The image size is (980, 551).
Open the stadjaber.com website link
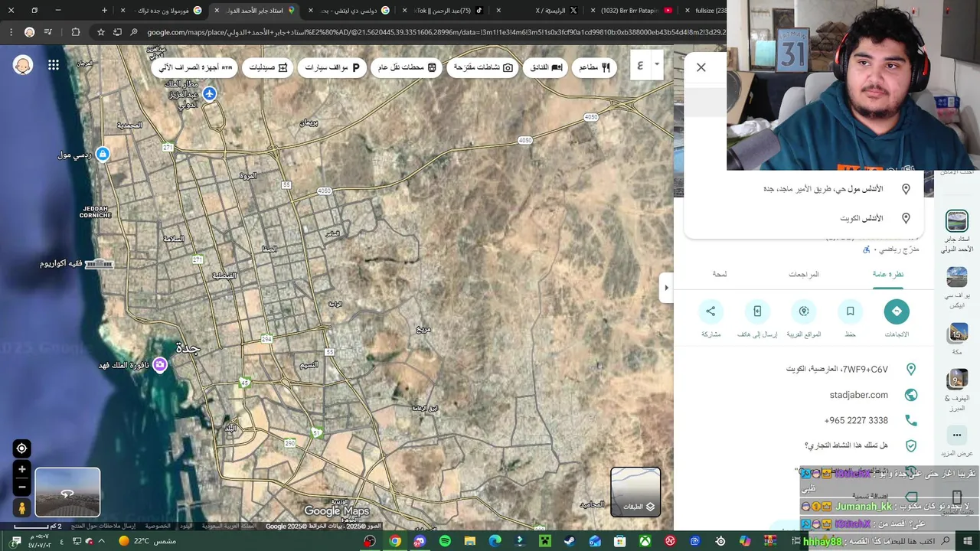pyautogui.click(x=859, y=395)
